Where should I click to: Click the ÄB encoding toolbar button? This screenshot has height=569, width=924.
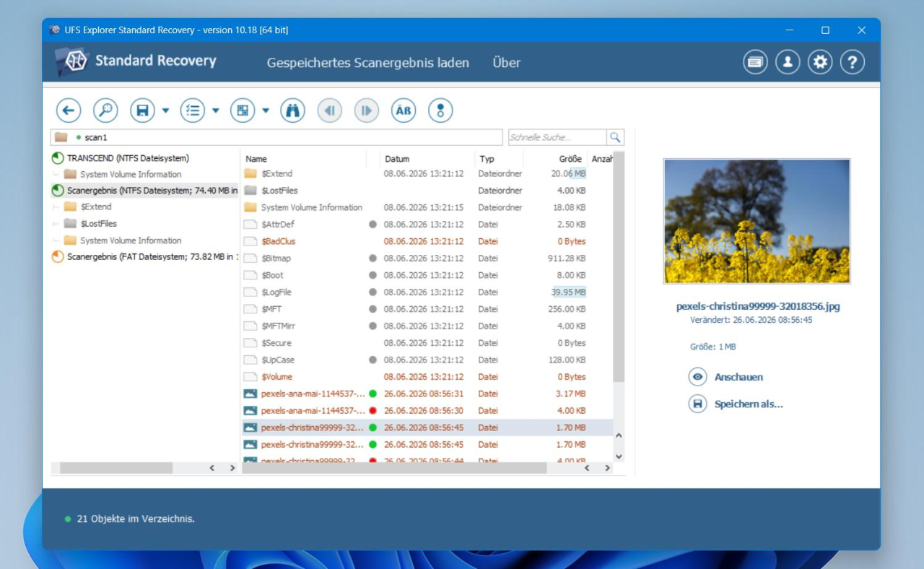coord(404,110)
